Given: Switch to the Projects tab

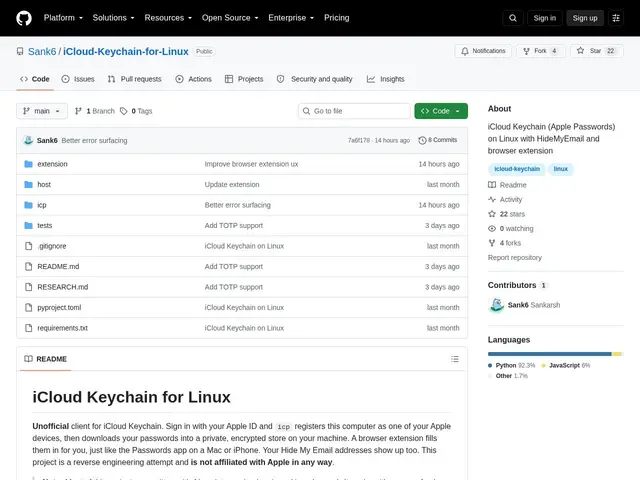Looking at the screenshot, I should coord(244,79).
